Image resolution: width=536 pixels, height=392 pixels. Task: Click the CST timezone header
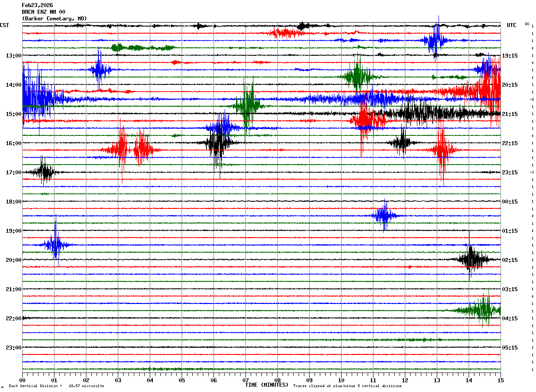coord(4,25)
